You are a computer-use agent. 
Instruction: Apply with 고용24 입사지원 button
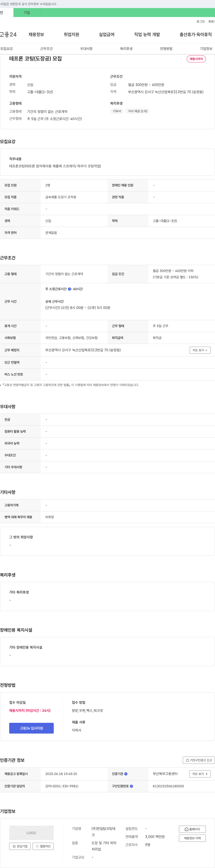(x=31, y=728)
